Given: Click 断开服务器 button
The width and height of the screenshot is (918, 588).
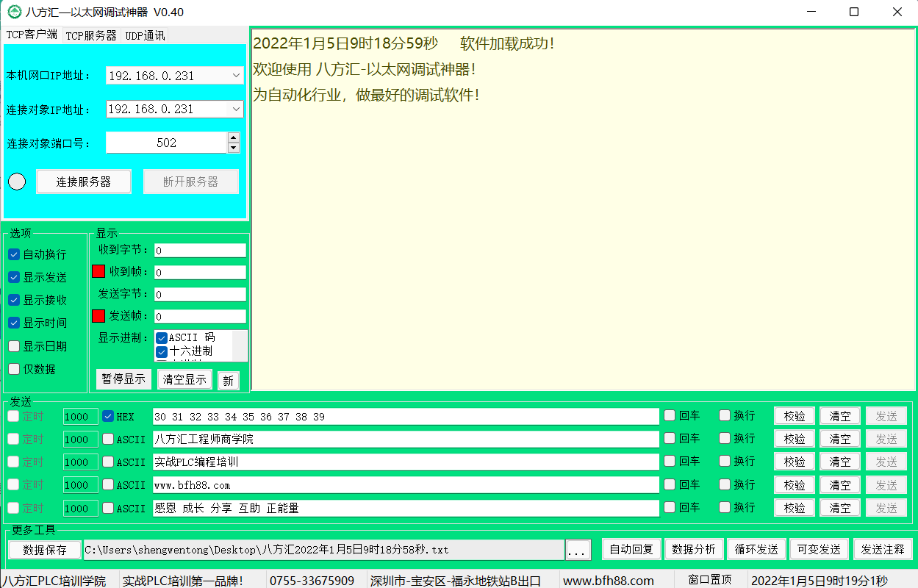Looking at the screenshot, I should tap(191, 182).
